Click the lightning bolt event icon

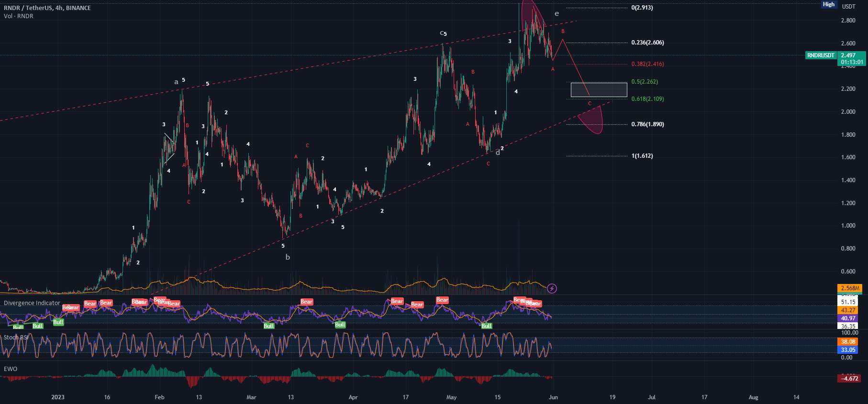pyautogui.click(x=552, y=288)
